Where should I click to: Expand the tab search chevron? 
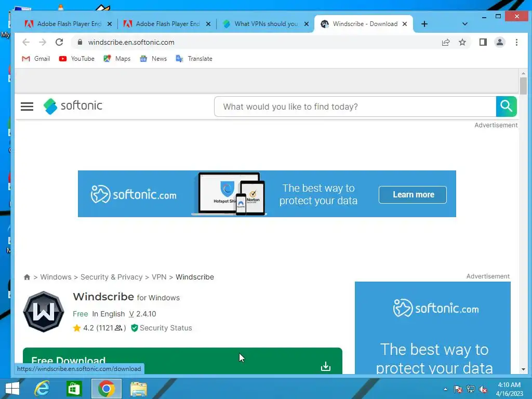pos(465,24)
